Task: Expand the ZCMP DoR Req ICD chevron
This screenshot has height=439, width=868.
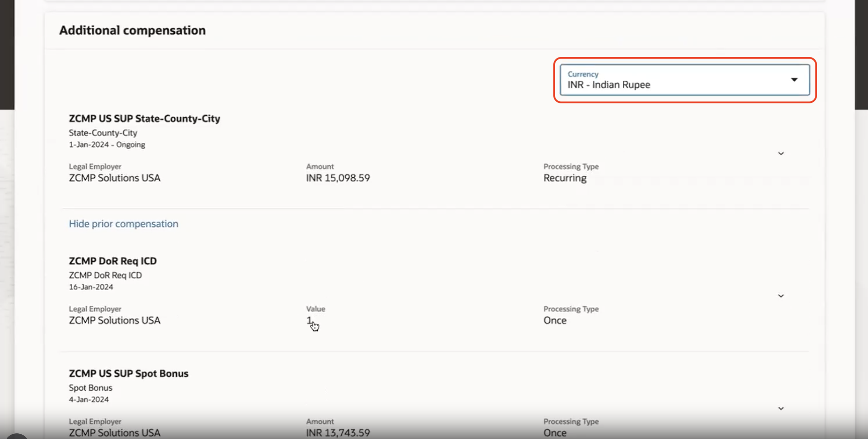Action: point(781,296)
